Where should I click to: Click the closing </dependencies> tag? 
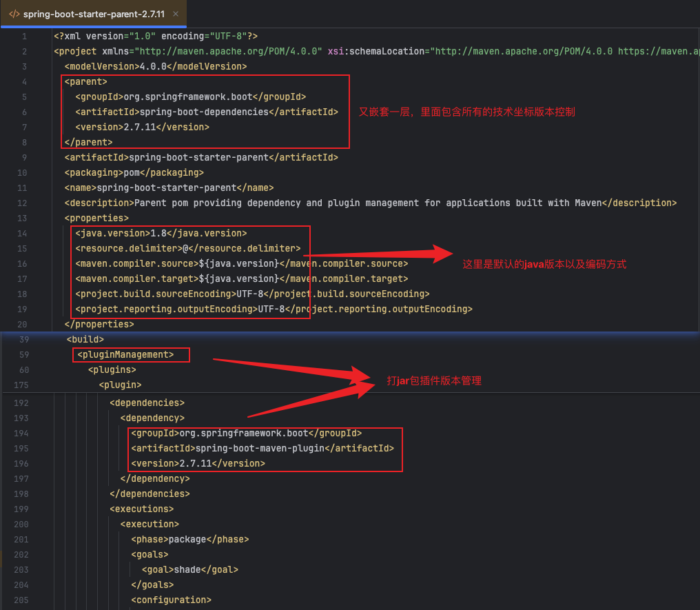pos(150,494)
